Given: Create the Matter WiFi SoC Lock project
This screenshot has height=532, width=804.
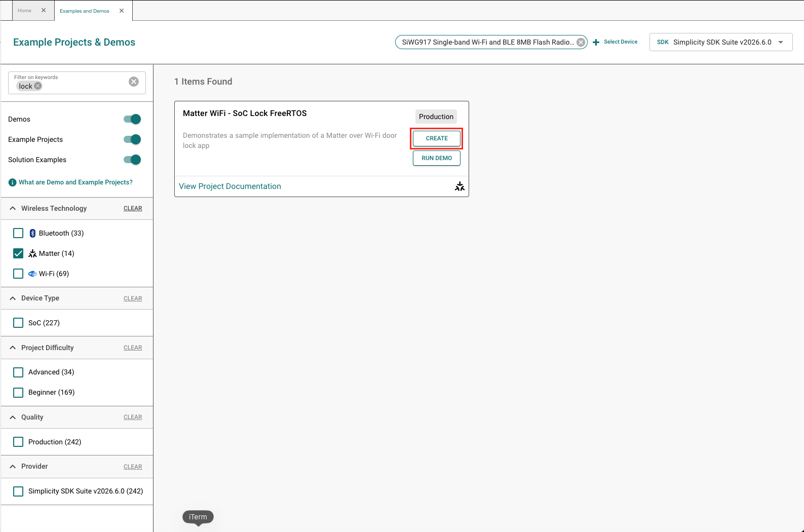Looking at the screenshot, I should click(x=437, y=138).
